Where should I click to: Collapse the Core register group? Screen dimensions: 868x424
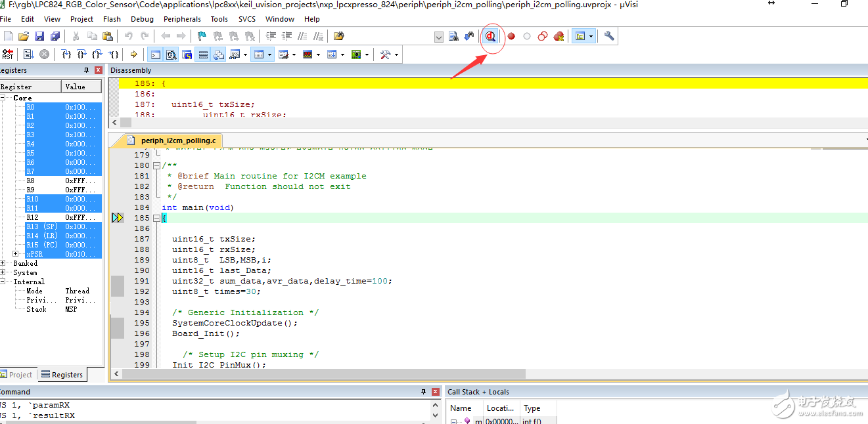tap(4, 98)
